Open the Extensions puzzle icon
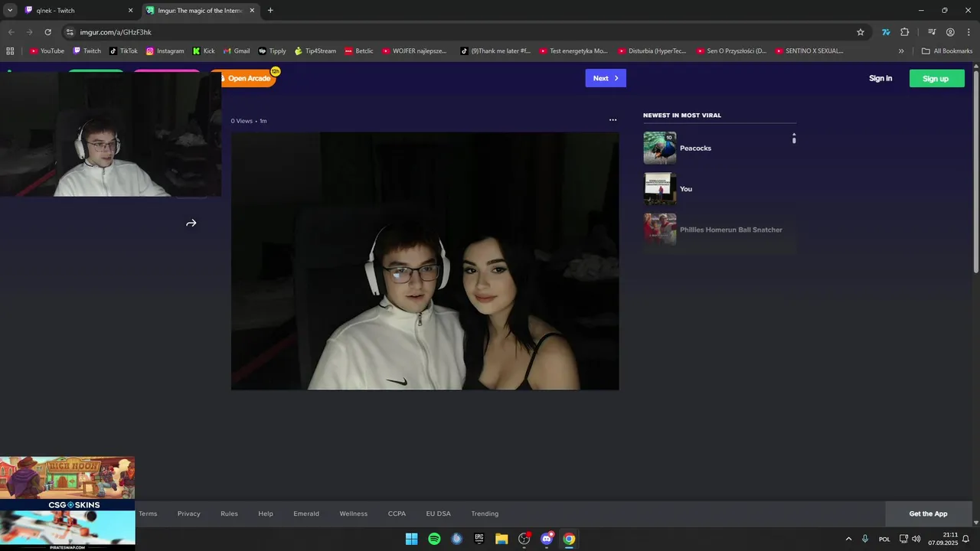This screenshot has width=980, height=551. (904, 32)
